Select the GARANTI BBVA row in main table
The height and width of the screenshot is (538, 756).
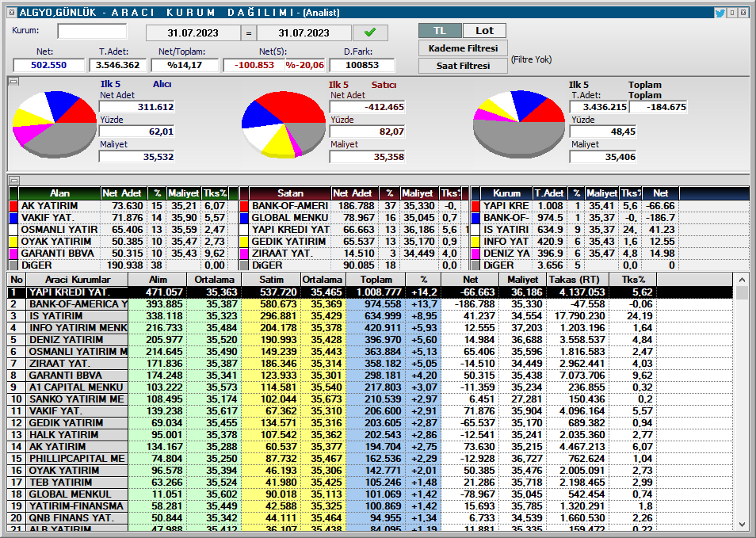click(x=370, y=375)
